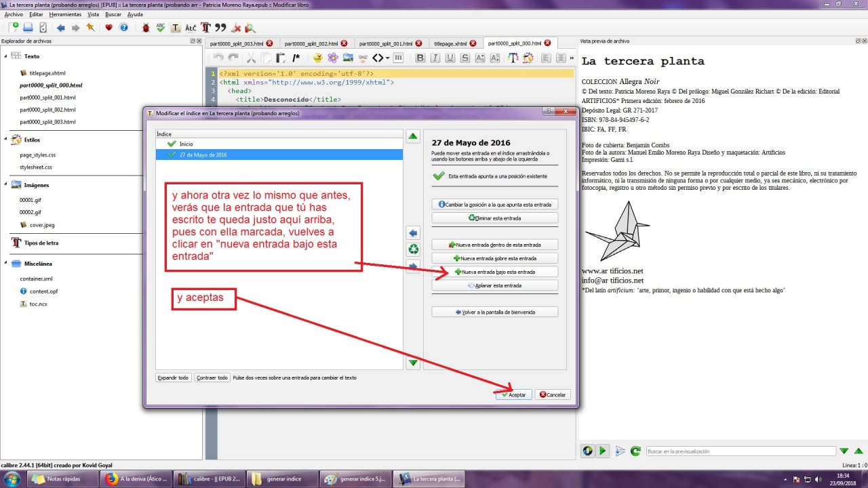
Task: Click the save book icon
Action: click(28, 28)
